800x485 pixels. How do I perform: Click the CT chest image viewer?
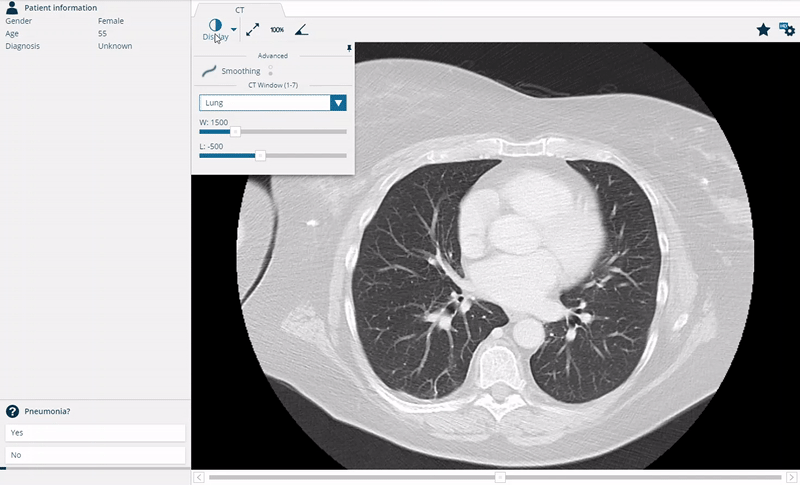point(495,256)
